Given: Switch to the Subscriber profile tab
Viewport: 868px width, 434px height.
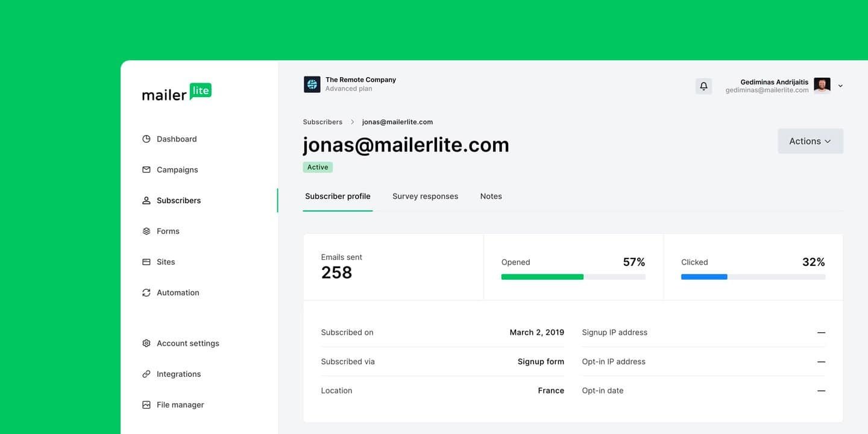Looking at the screenshot, I should [x=338, y=196].
